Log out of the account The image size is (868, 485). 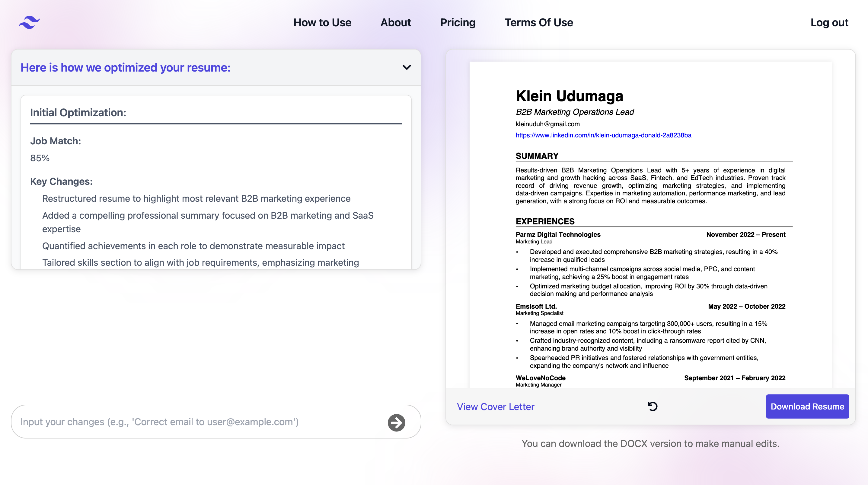click(829, 22)
